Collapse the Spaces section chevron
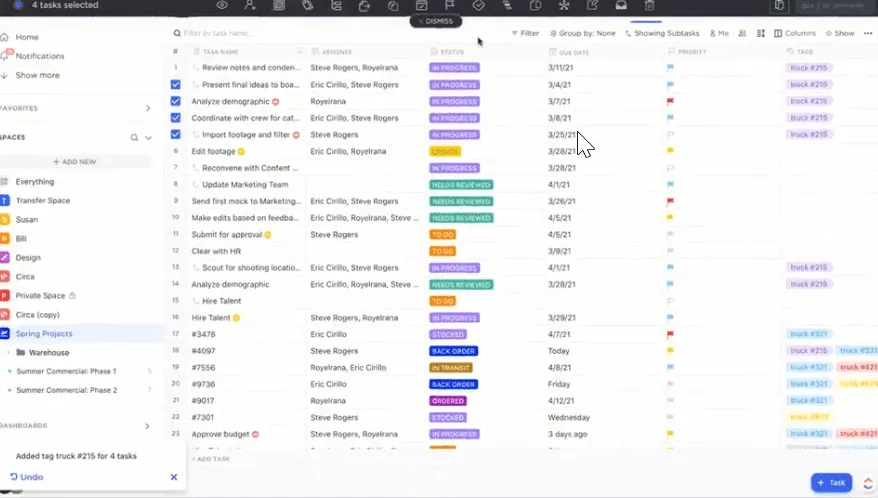The height and width of the screenshot is (498, 878). 148,137
